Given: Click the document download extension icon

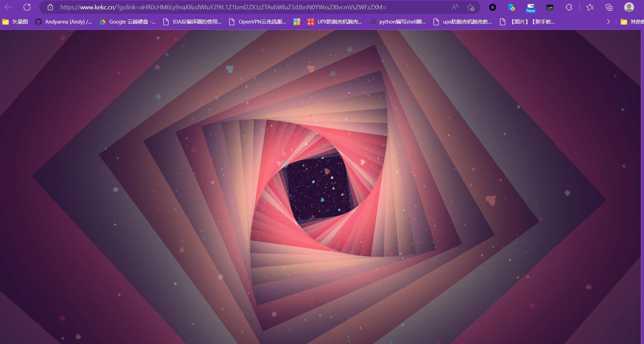Looking at the screenshot, I should click(x=511, y=7).
